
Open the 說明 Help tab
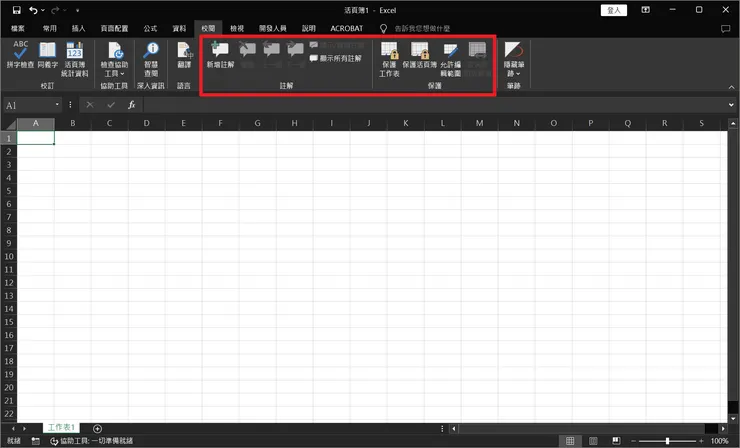click(309, 29)
